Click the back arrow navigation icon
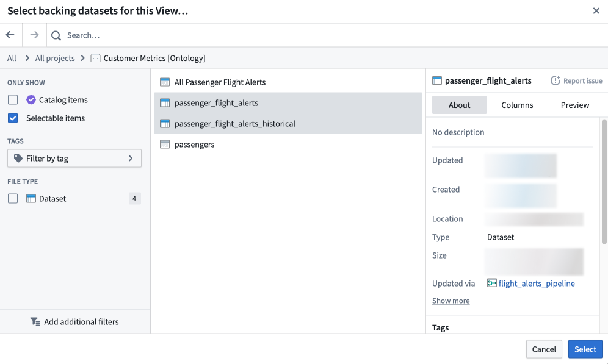The image size is (608, 364). click(10, 35)
